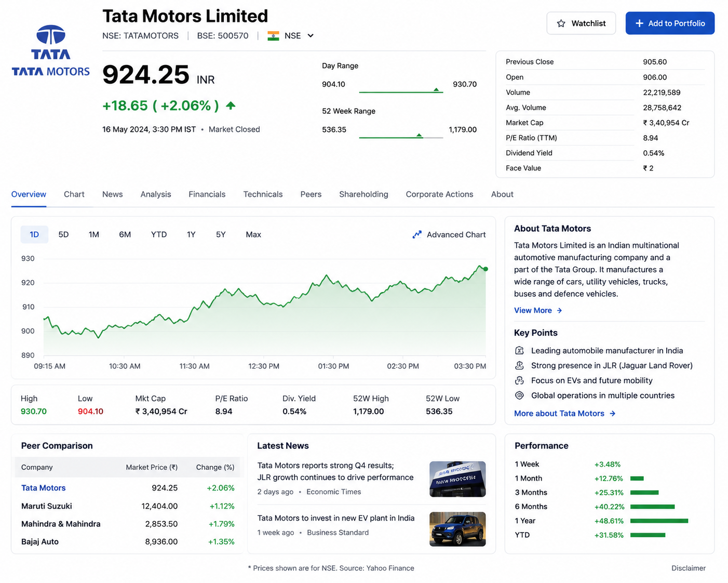728x583 pixels.
Task: Select the 6M chart range
Action: pos(125,234)
